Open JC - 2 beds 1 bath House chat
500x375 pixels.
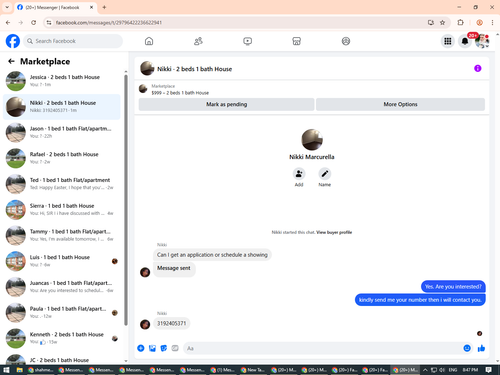62,359
